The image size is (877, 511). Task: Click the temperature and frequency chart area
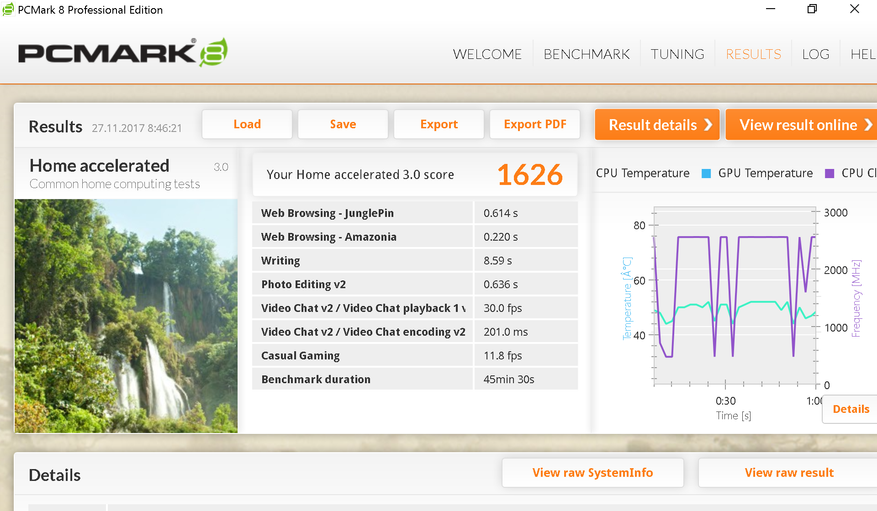pos(734,296)
